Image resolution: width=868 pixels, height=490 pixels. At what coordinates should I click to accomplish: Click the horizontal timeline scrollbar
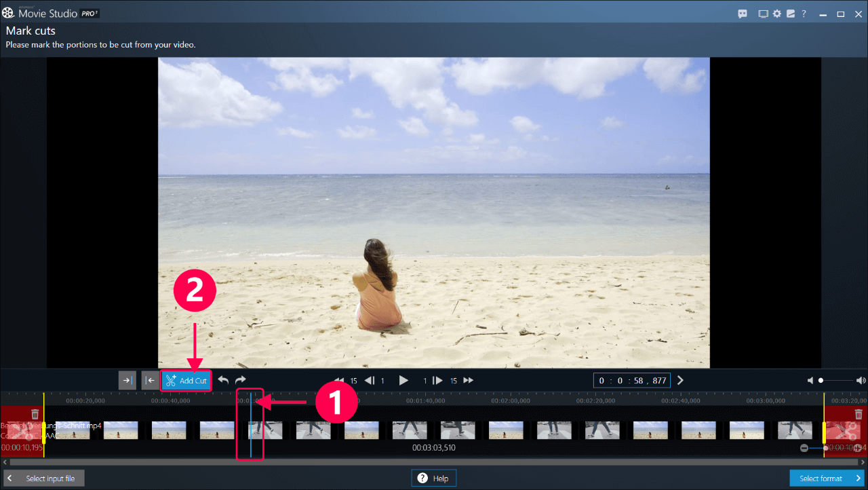click(x=434, y=462)
